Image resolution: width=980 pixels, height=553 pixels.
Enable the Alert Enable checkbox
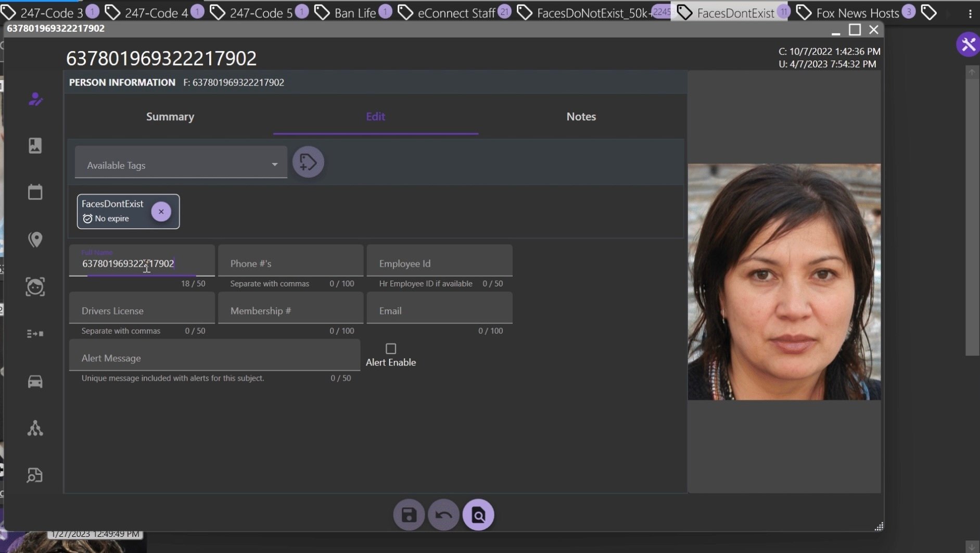click(x=391, y=348)
